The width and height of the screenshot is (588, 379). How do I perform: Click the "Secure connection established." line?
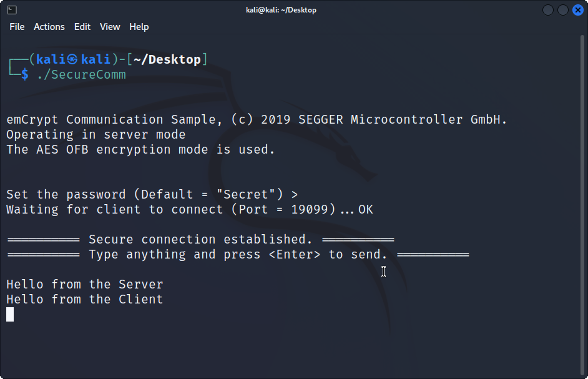click(x=200, y=239)
